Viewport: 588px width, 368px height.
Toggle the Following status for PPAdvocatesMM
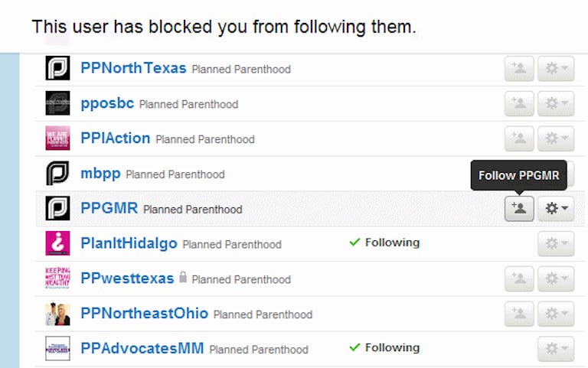pyautogui.click(x=384, y=348)
